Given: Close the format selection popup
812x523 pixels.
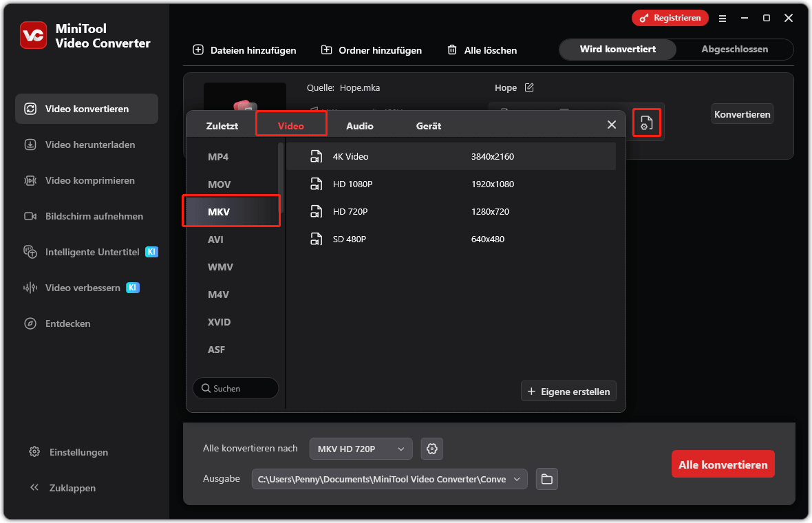Looking at the screenshot, I should pyautogui.click(x=612, y=125).
